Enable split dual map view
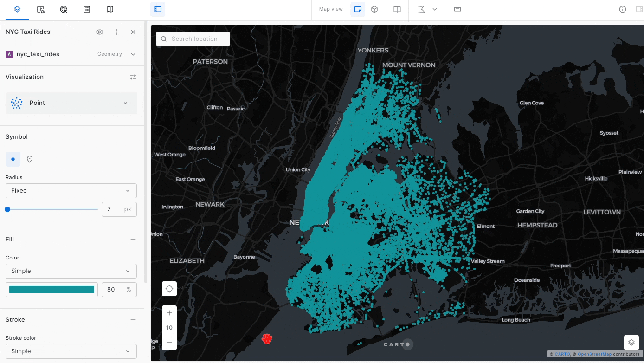 pyautogui.click(x=397, y=9)
